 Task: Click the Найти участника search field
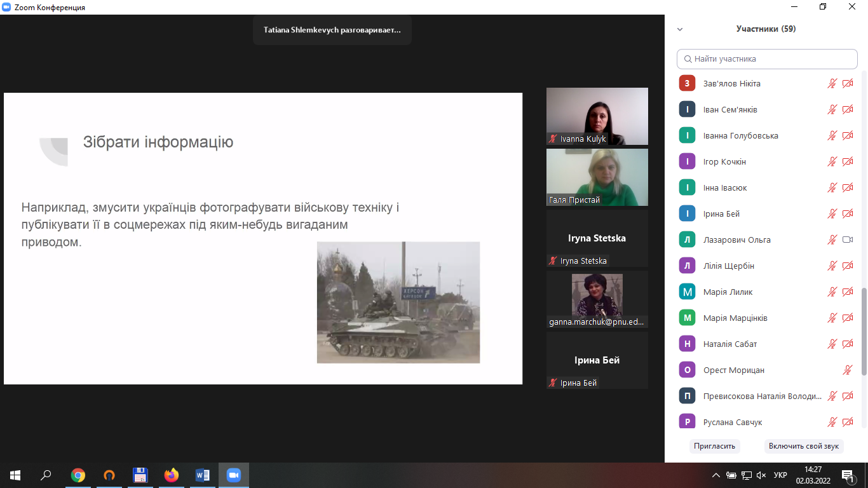click(x=767, y=59)
